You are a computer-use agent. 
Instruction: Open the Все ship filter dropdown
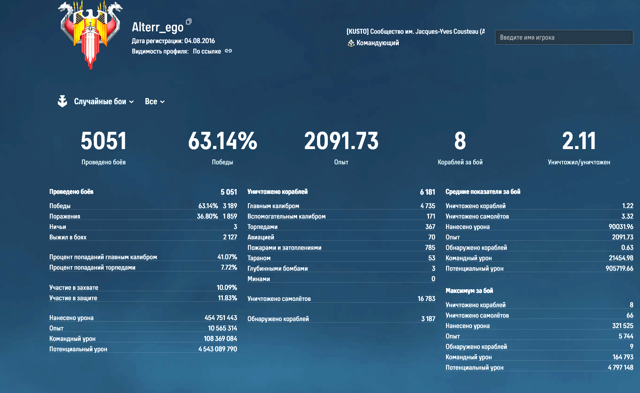click(155, 102)
